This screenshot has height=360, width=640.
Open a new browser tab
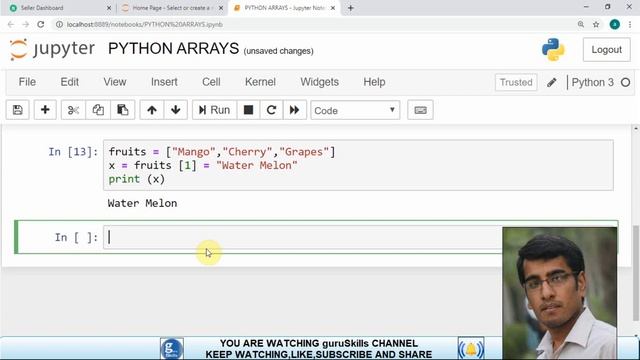pos(351,8)
